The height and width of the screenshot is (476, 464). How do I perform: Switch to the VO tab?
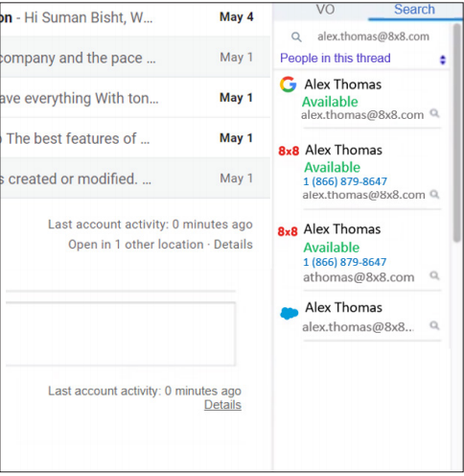tap(325, 10)
